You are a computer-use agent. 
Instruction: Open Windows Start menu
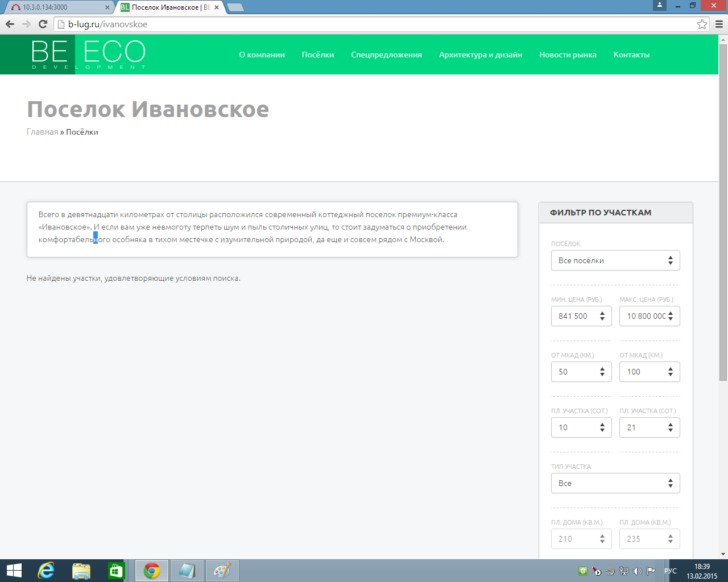(x=14, y=570)
